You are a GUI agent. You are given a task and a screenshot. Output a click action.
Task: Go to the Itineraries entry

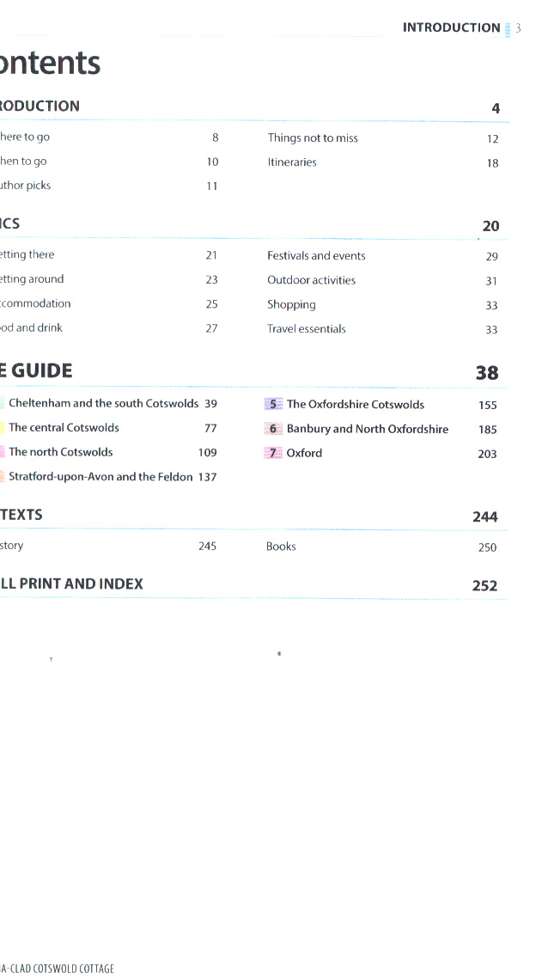292,162
